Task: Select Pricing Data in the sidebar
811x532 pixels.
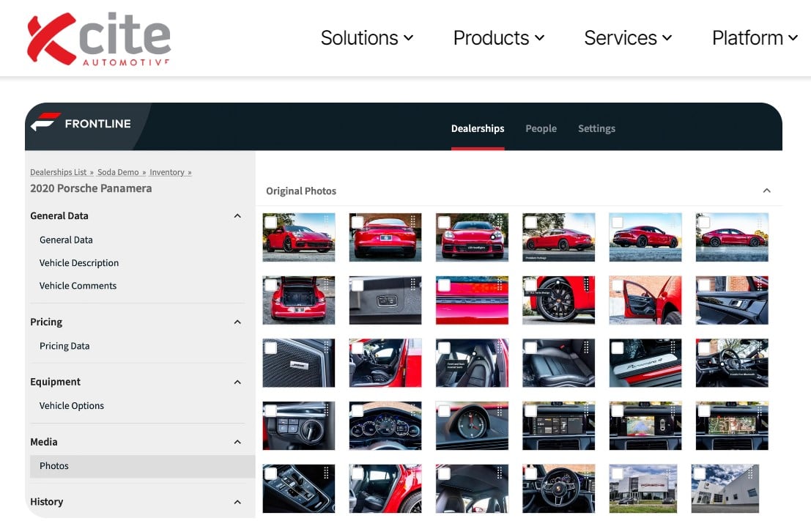Action: [x=64, y=346]
